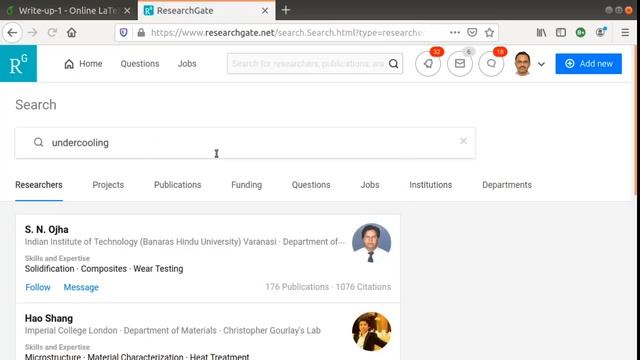This screenshot has width=640, height=360.
Task: Select the Researchers tab
Action: point(39,185)
